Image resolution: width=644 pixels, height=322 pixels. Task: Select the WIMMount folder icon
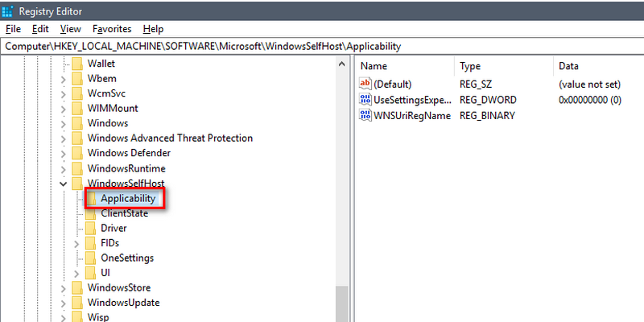point(77,109)
